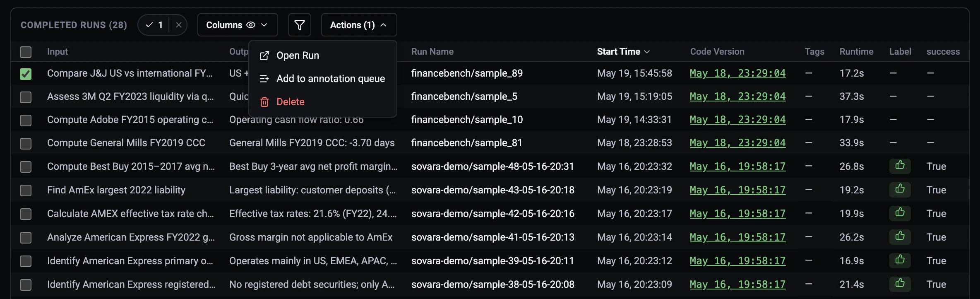This screenshot has width=980, height=299.
Task: Click output 'Gross margin not applicable to AmEx'
Action: coord(311,237)
